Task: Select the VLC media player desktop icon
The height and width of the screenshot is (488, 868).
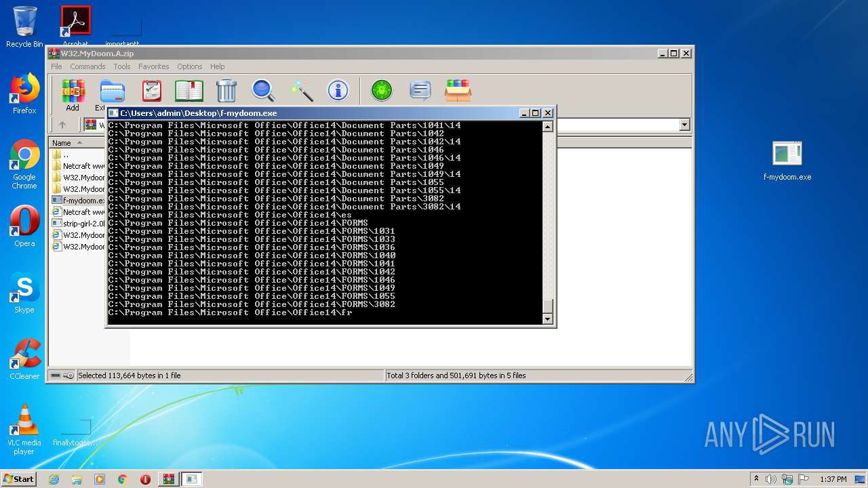Action: coord(24,430)
